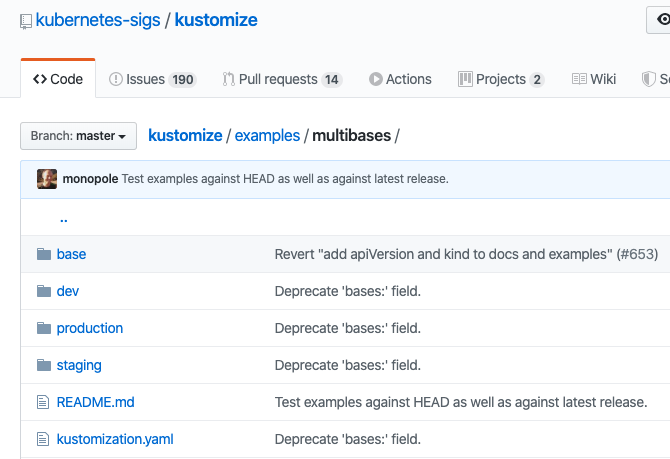Open base row's Revert commit message
Image resolution: width=670 pixels, height=459 pixels.
[x=444, y=254]
